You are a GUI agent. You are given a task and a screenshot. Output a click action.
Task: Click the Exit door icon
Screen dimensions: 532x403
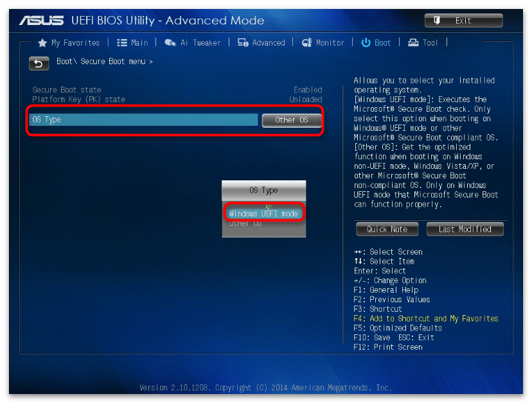tap(438, 21)
